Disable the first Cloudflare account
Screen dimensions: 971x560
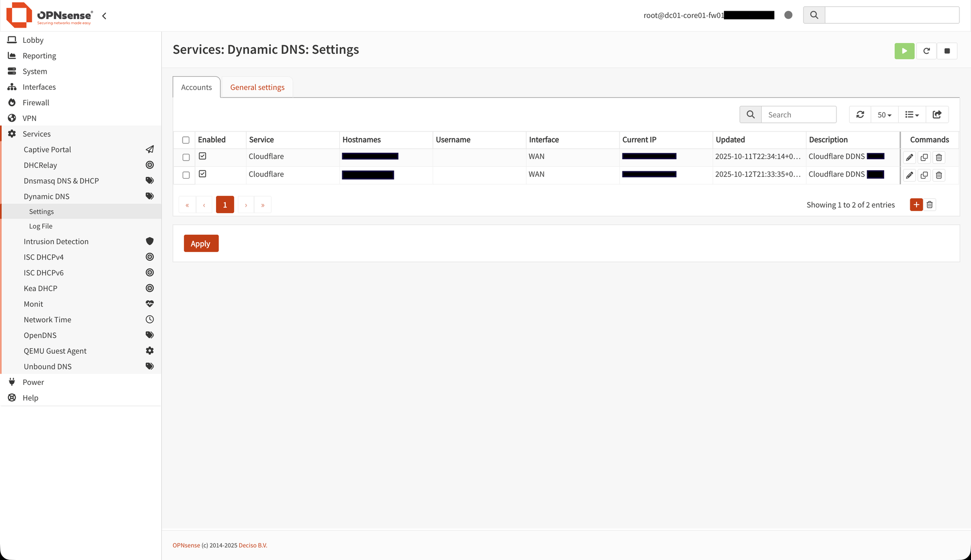(x=202, y=156)
